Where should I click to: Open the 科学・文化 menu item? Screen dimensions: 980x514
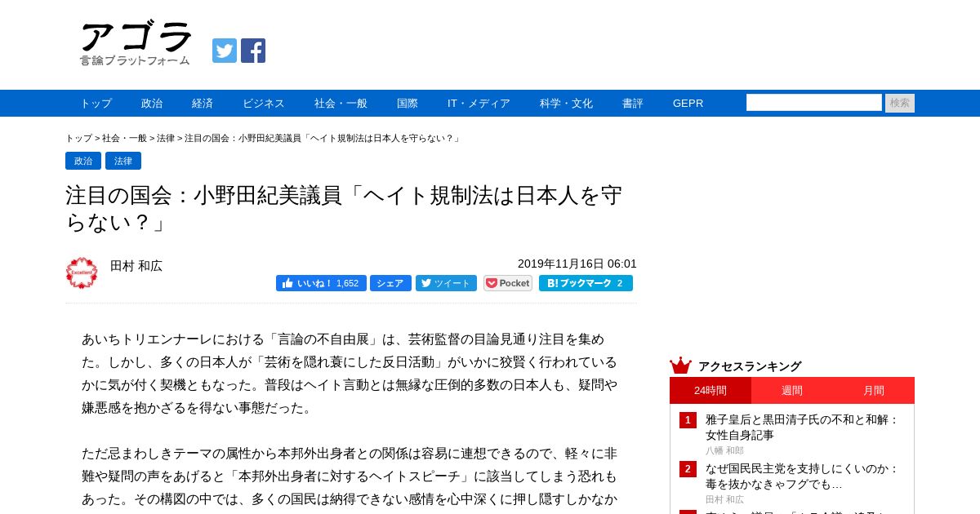pyautogui.click(x=566, y=104)
